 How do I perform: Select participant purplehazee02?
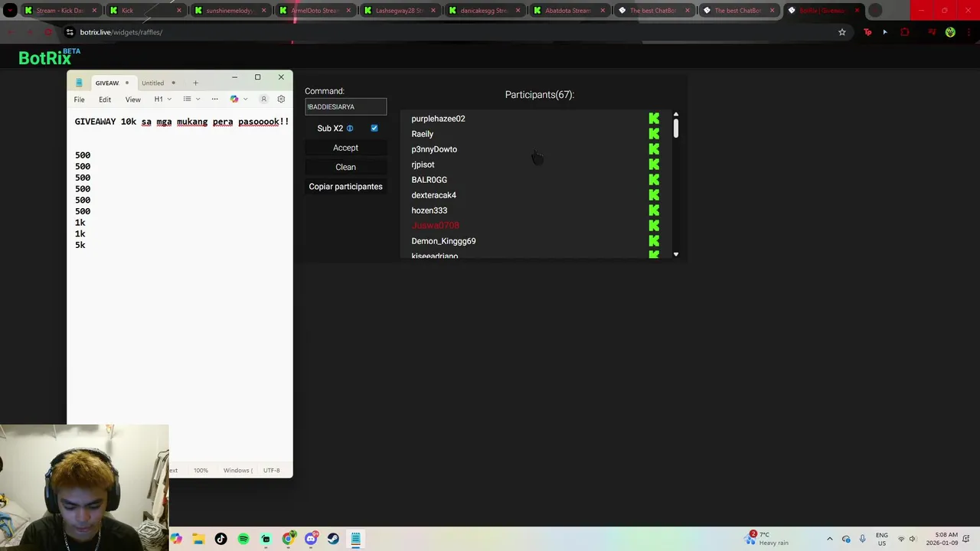[x=438, y=119]
